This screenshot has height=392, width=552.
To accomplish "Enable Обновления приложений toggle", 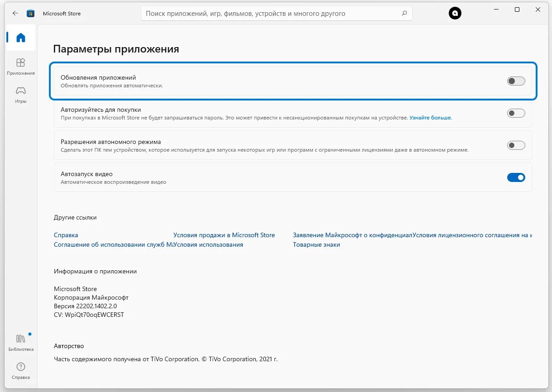I will point(516,81).
